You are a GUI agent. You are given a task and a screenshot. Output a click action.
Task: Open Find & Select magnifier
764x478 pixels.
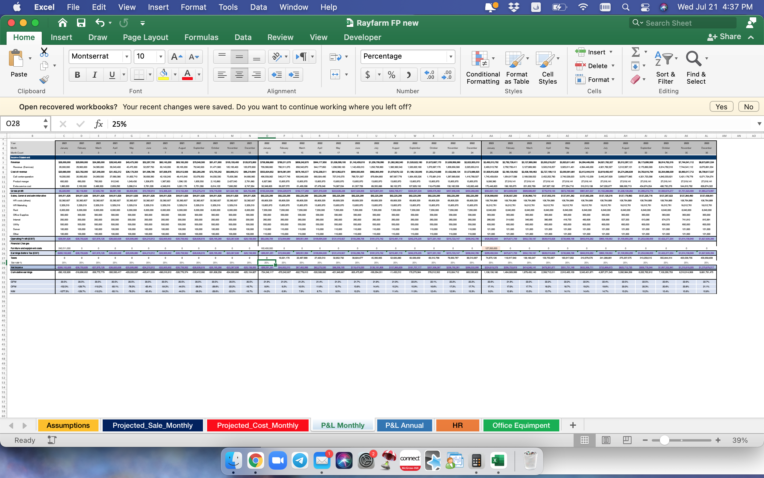coord(695,68)
